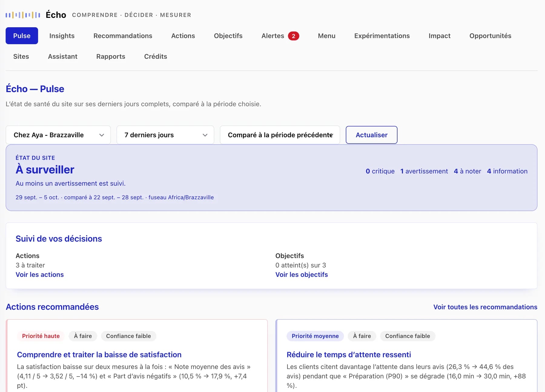The height and width of the screenshot is (392, 545).
Task: Select the 4 à noter counter
Action: (467, 171)
